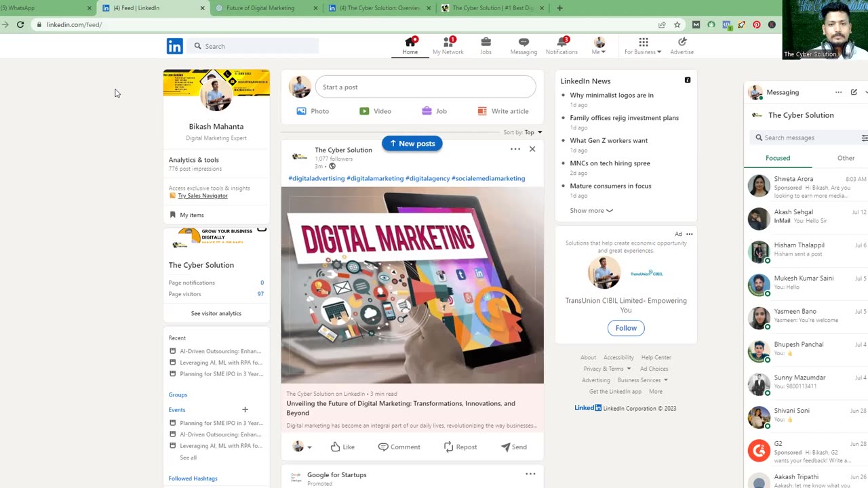Bookmark this page with the star icon

pyautogui.click(x=677, y=24)
